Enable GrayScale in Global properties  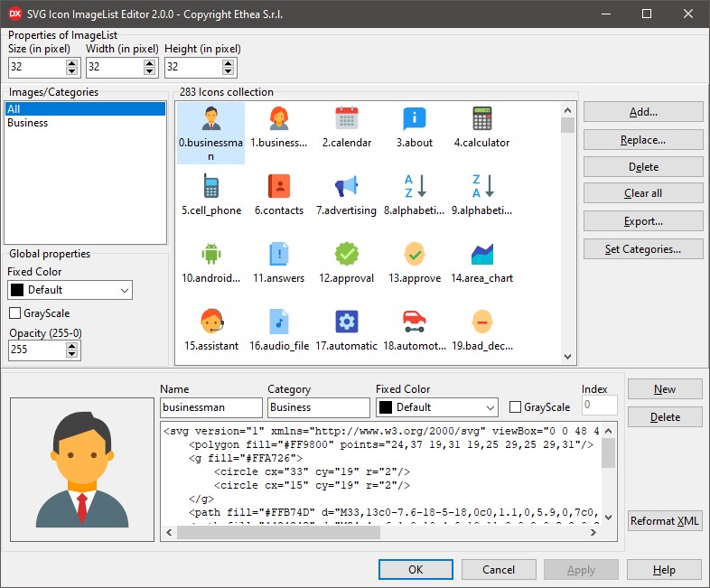pyautogui.click(x=15, y=313)
